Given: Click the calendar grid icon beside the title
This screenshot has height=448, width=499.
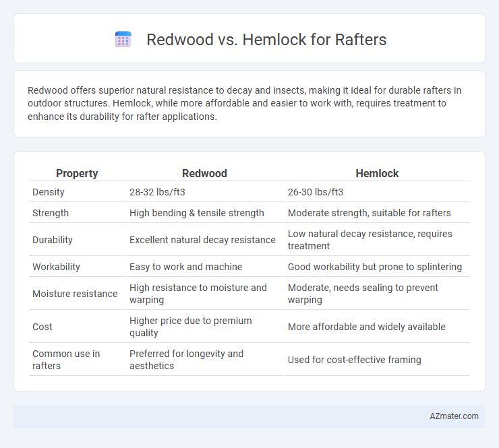Looking at the screenshot, I should [123, 40].
